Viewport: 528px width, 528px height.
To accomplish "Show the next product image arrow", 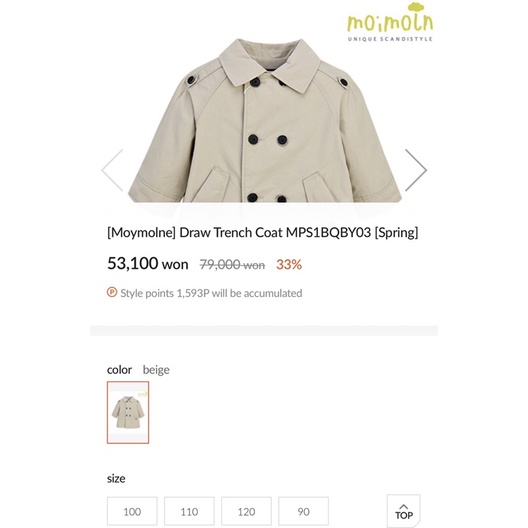I will tap(416, 170).
